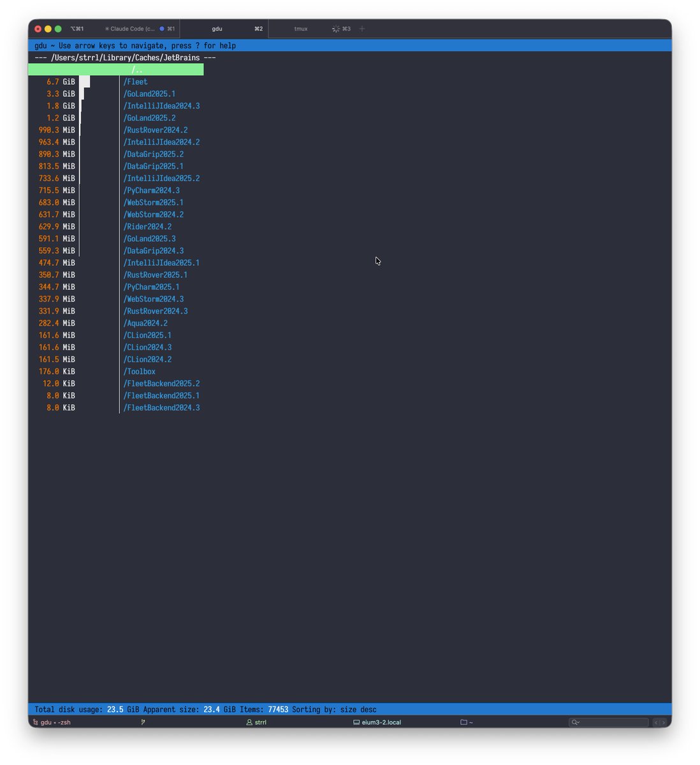Image resolution: width=700 pixels, height=765 pixels.
Task: Open the /GoLand2025.2 directory
Action: click(149, 118)
